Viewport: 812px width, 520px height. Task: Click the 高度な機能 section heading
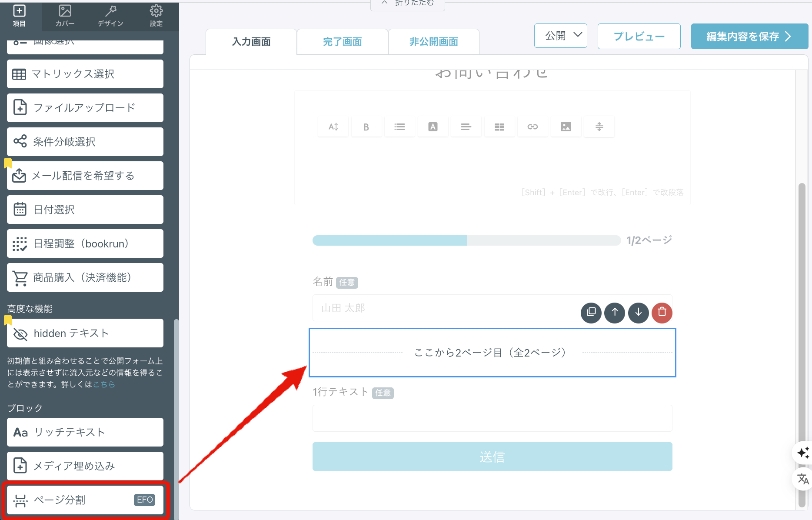coord(30,309)
